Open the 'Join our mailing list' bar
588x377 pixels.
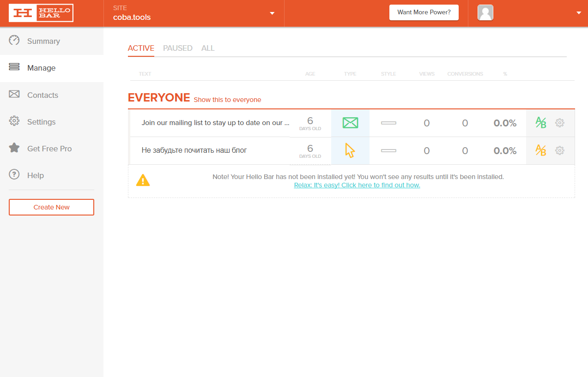pos(215,123)
